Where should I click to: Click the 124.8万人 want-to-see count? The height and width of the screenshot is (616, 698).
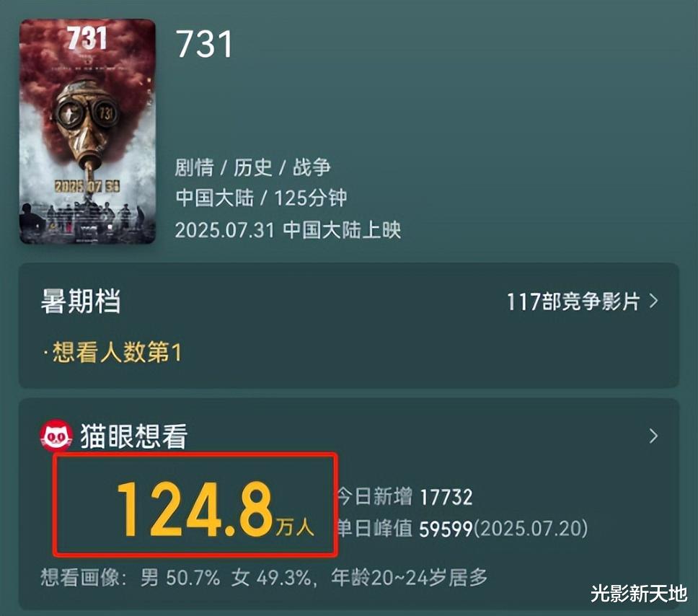pos(215,509)
